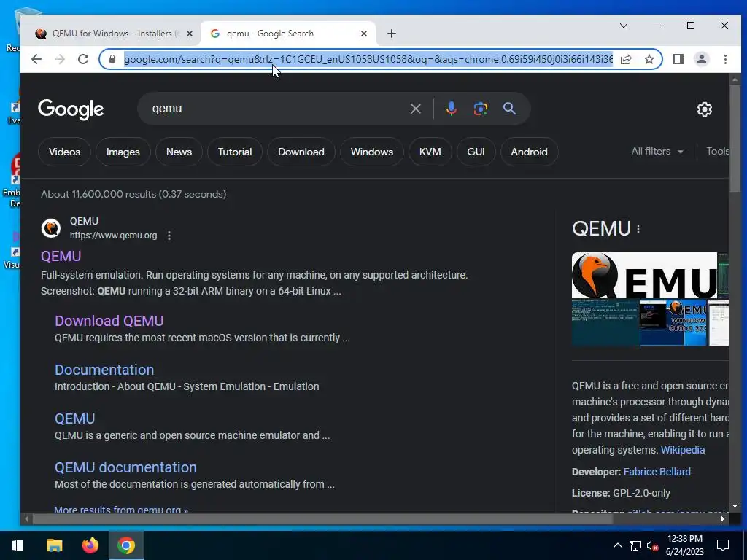Open the Windows notification center

723,545
